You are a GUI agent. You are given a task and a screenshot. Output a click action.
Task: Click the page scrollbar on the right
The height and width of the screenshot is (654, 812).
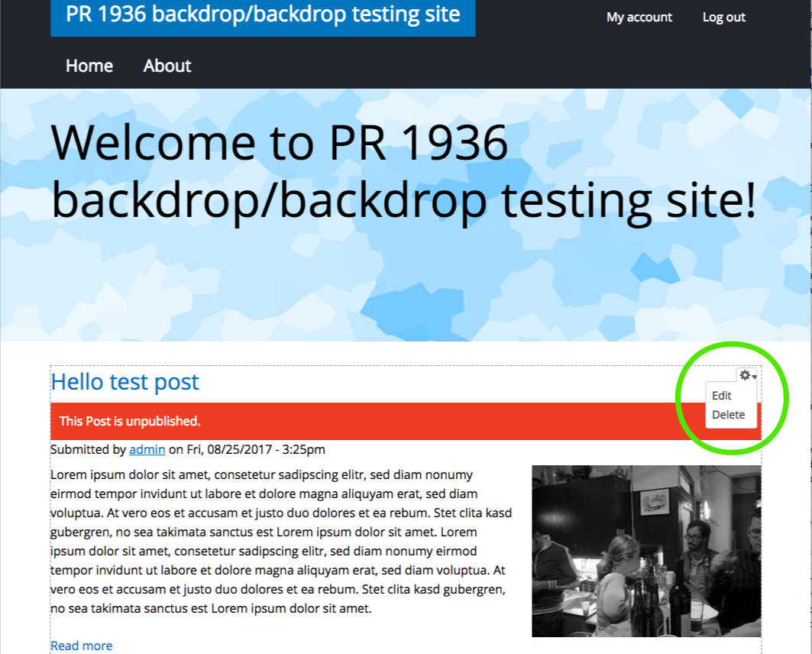tap(807, 306)
